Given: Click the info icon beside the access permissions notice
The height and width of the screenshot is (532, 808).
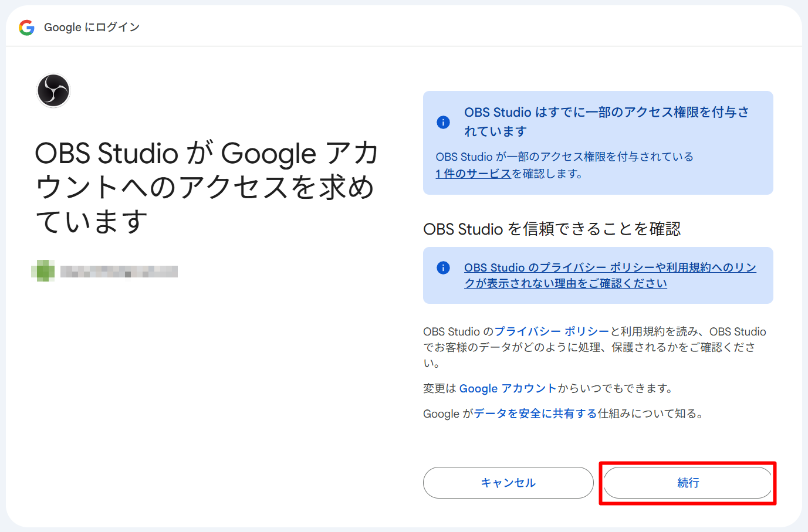Looking at the screenshot, I should coord(443,122).
